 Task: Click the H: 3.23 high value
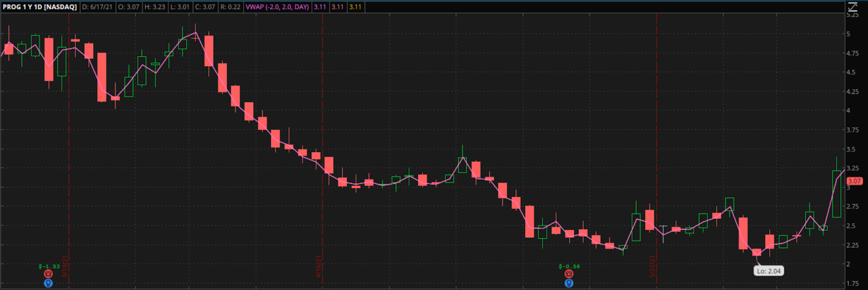tap(155, 7)
